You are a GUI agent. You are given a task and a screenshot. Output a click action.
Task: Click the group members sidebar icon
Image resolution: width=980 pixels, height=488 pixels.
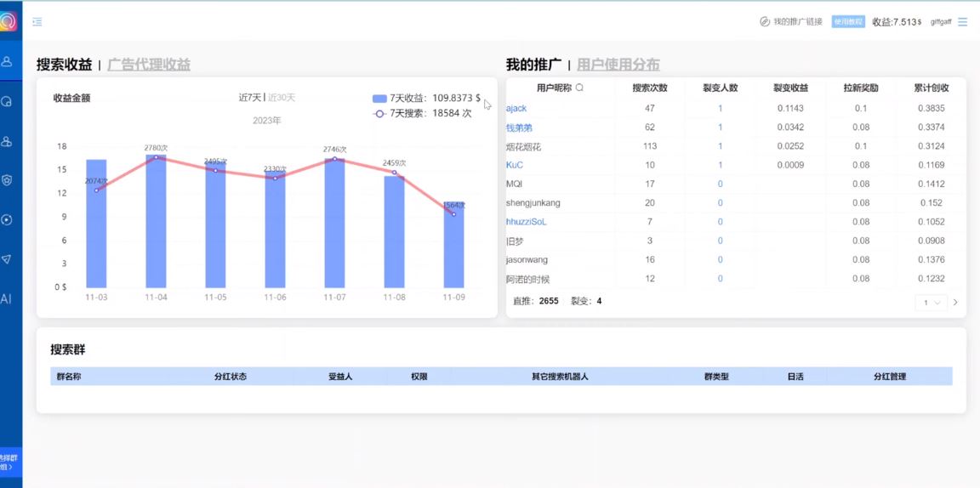pos(7,141)
